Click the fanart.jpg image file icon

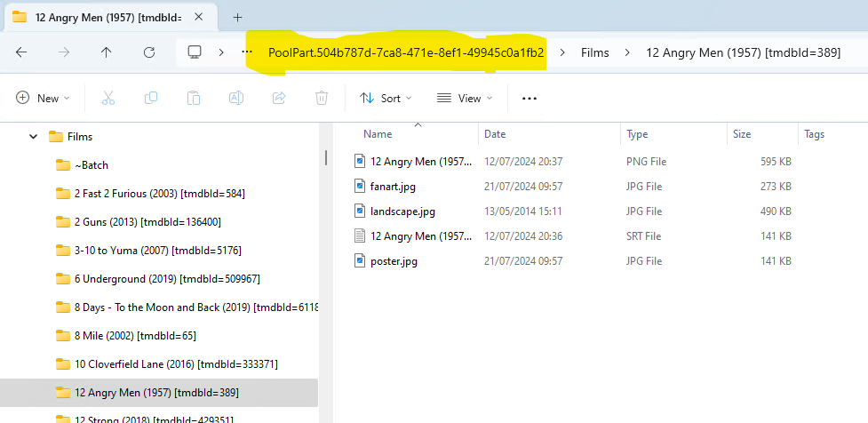point(361,186)
